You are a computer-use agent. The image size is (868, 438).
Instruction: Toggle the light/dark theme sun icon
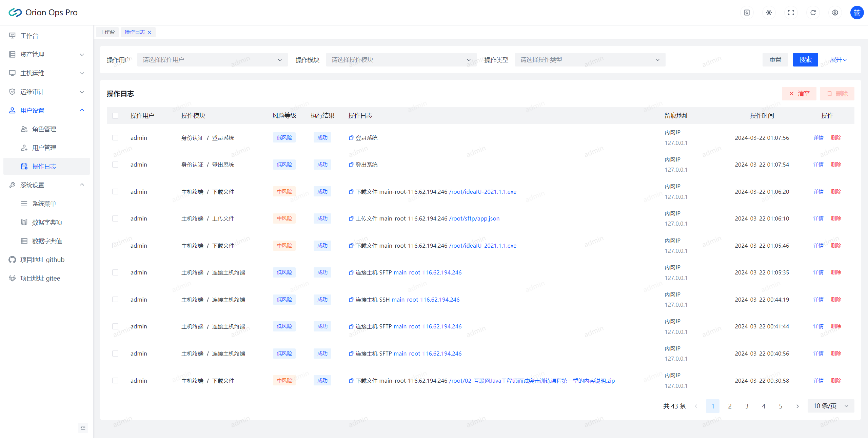pyautogui.click(x=769, y=13)
